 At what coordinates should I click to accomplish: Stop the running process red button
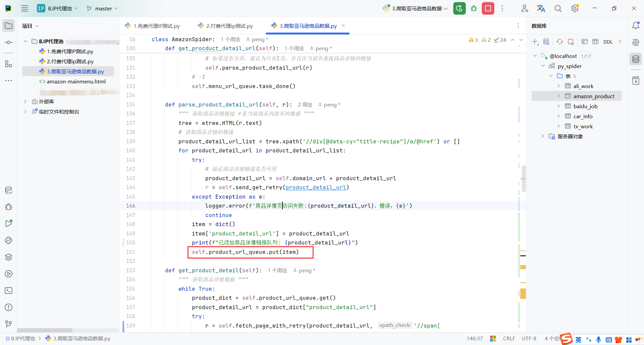pos(488,8)
